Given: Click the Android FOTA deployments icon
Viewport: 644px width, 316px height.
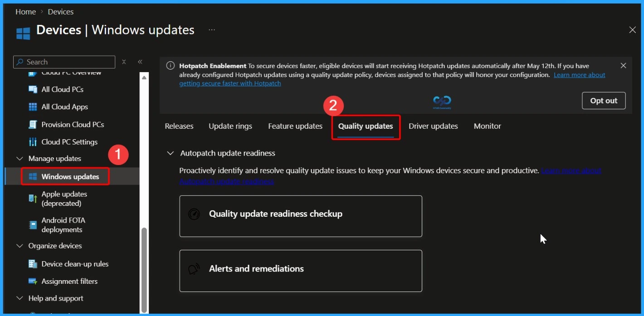Looking at the screenshot, I should [x=33, y=225].
